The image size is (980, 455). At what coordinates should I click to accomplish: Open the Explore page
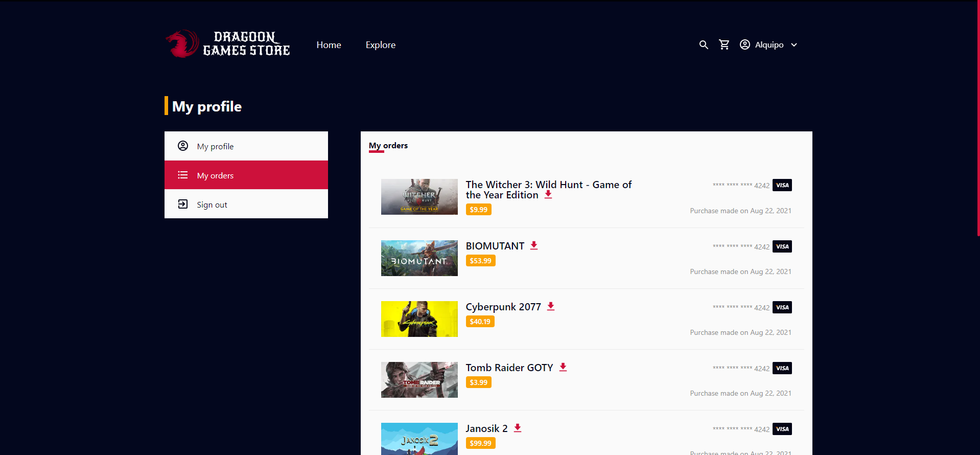[381, 45]
